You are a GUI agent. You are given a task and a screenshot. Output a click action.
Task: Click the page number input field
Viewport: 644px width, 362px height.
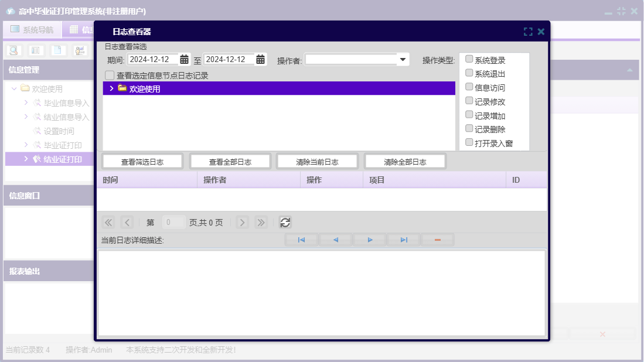(173, 223)
